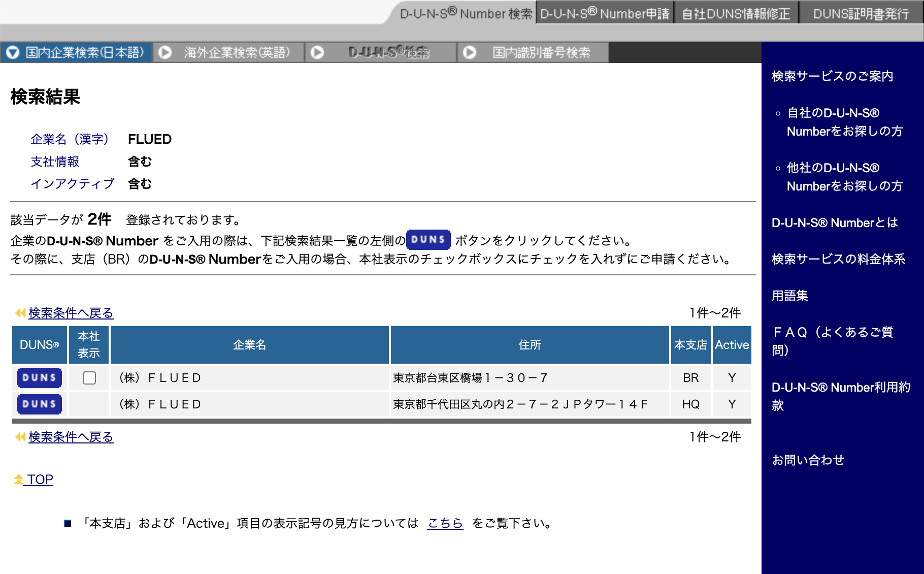924x574 pixels.
Task: Click the up-arrow icon next to TOP
Action: point(19,479)
